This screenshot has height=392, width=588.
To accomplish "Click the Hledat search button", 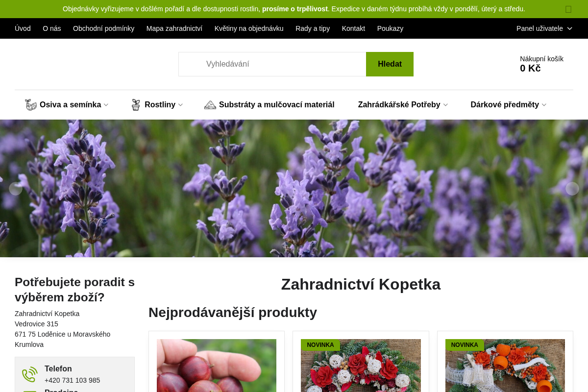I will [x=390, y=64].
